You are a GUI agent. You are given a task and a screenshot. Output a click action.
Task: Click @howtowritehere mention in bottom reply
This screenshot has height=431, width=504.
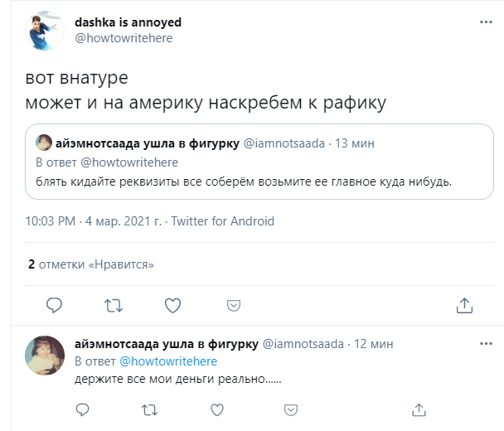point(168,361)
